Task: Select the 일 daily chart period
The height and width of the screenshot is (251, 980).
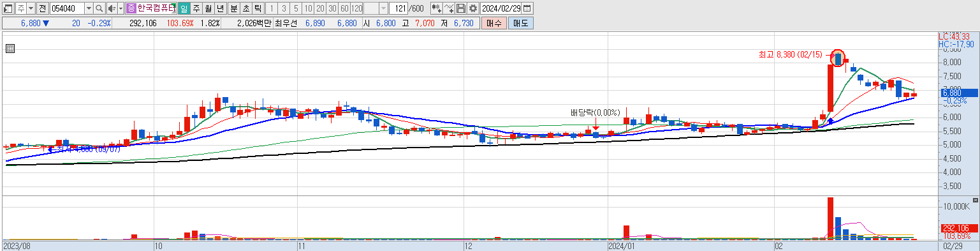Action: (x=184, y=9)
